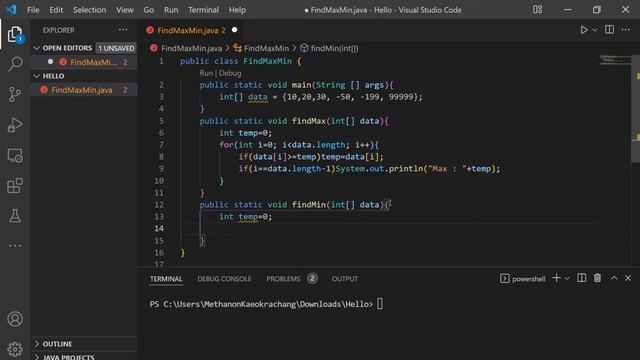Switch to the TERMINAL panel tab
Viewport: 640px width, 360px height.
tap(166, 279)
